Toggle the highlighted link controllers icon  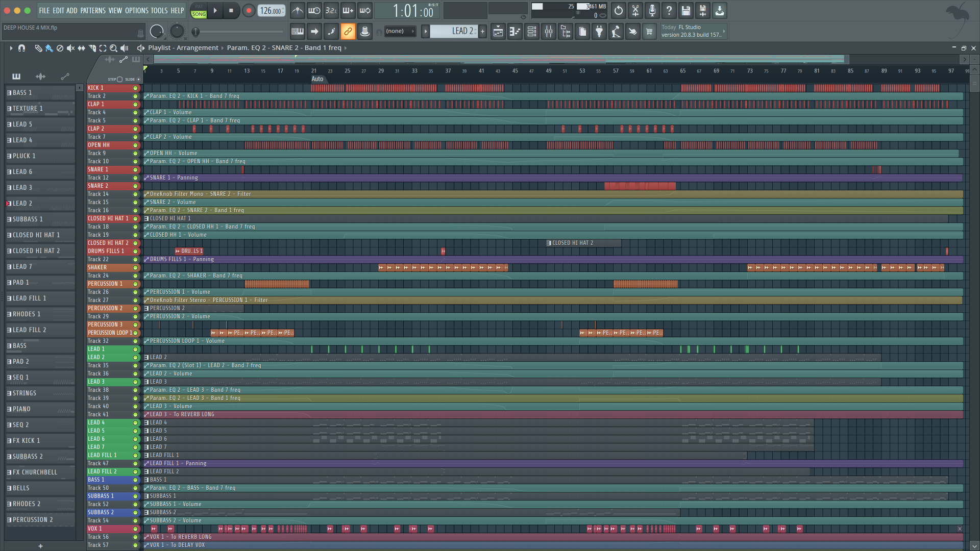pyautogui.click(x=348, y=32)
